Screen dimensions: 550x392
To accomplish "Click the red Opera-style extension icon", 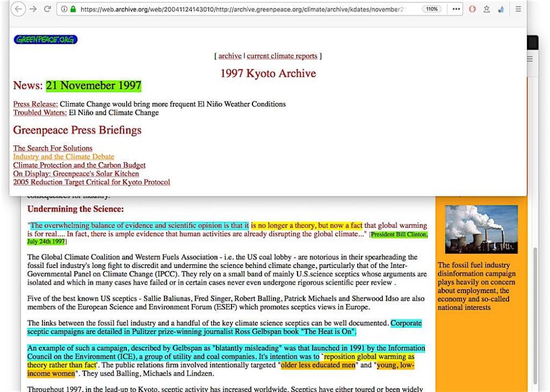I will click(x=472, y=9).
